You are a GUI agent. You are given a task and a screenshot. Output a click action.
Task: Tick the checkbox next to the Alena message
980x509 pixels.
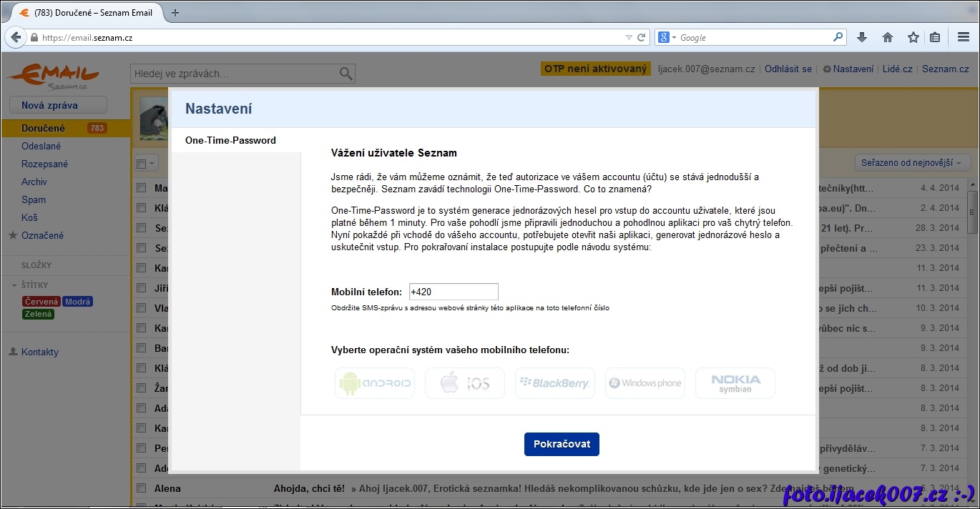(141, 488)
